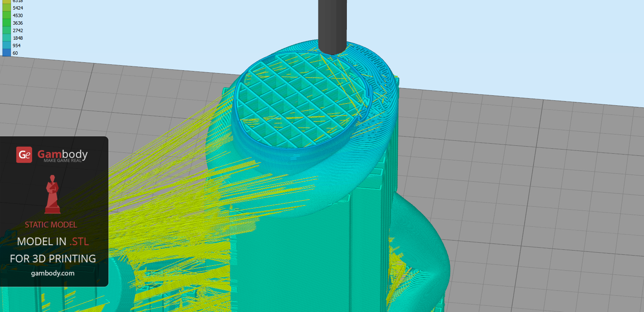Click the yellow 6318 legend swatch
The width and height of the screenshot is (644, 312).
(6, 2)
